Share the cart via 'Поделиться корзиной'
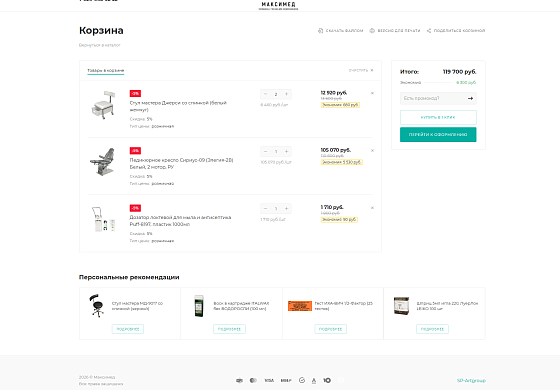The width and height of the screenshot is (560, 390). 456,31
